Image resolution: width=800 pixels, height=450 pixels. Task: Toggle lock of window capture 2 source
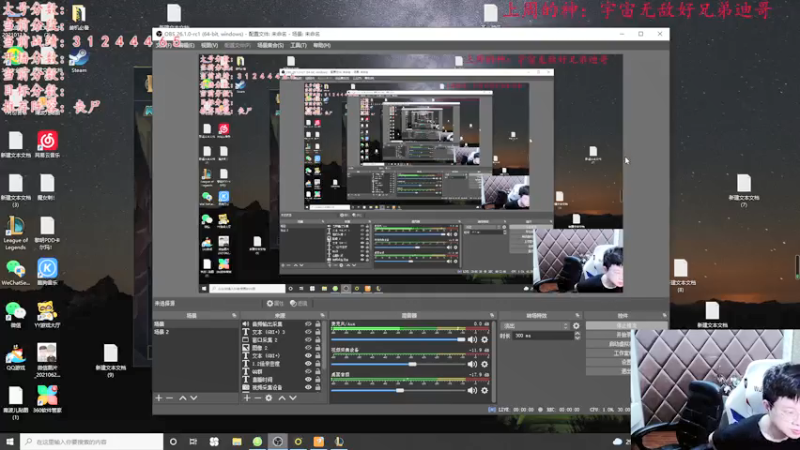coord(318,340)
